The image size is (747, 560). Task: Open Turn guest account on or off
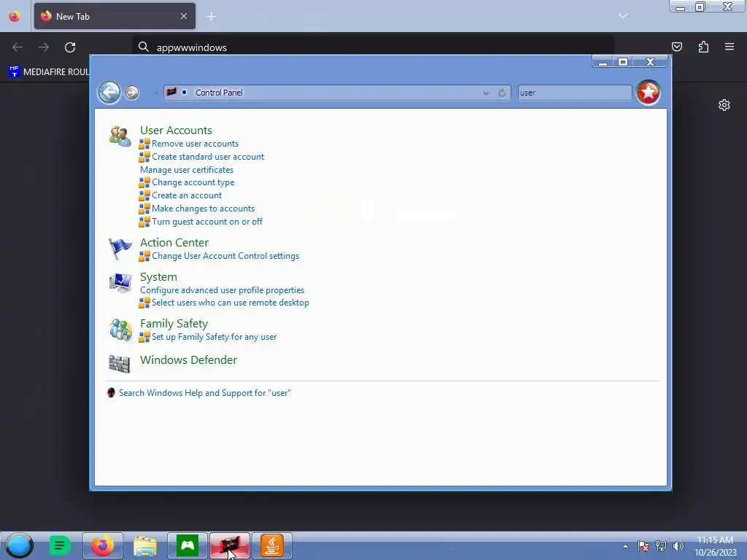coord(206,222)
